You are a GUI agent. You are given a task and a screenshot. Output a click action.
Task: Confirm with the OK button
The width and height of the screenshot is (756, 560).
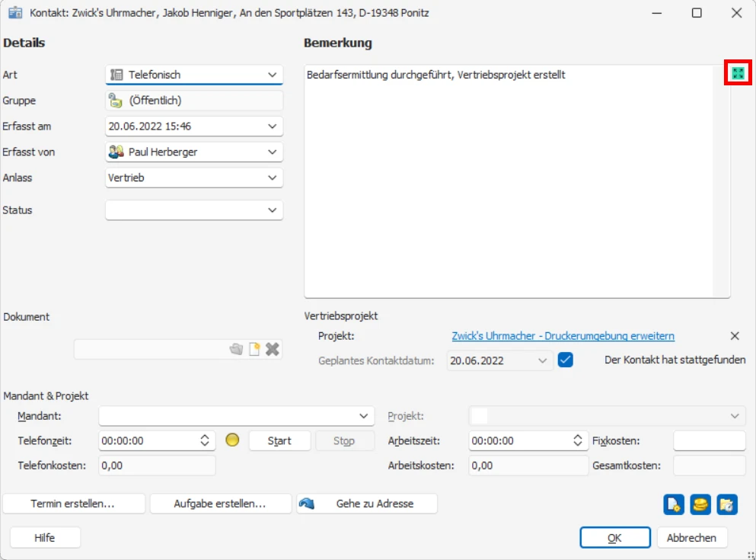(x=614, y=538)
